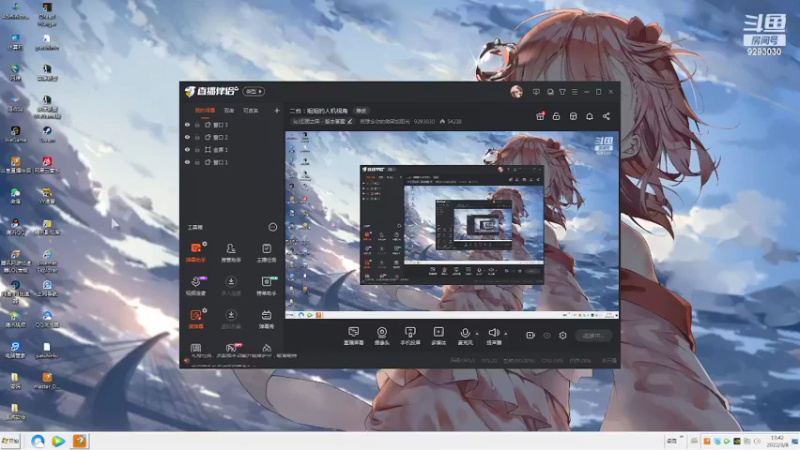Open the room manager assistant tool
Image resolution: width=800 pixels, height=450 pixels.
[231, 252]
